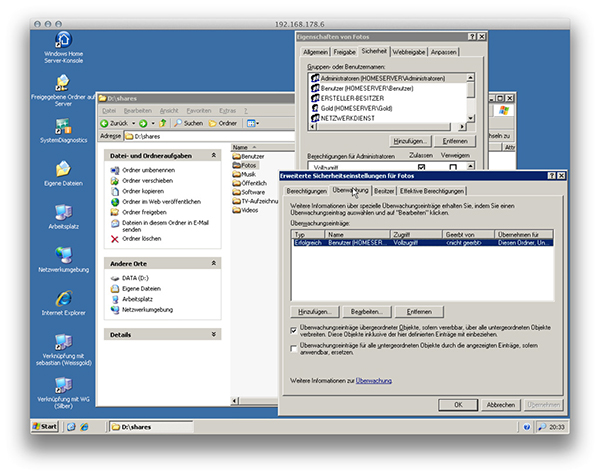Select the Erfolgreich Benutzer auditing entry row
The image size is (600, 476).
(x=400, y=243)
